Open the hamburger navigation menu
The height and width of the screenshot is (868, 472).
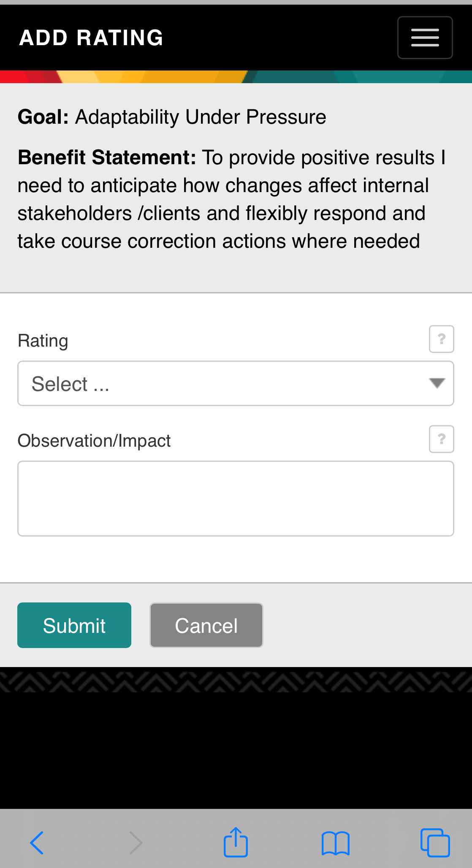click(x=425, y=37)
